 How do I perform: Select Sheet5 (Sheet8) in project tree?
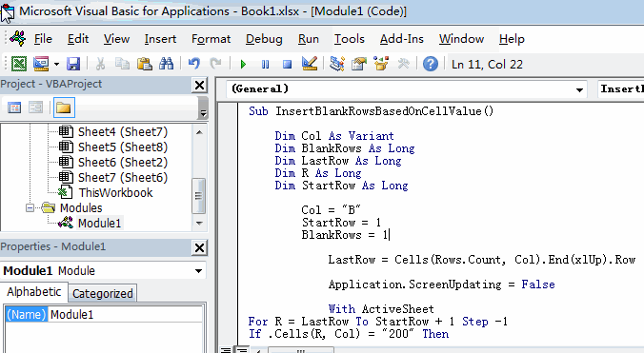point(123,147)
